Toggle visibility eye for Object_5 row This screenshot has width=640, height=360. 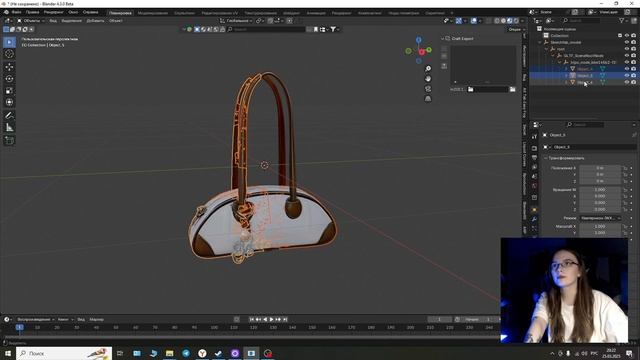coord(627,76)
